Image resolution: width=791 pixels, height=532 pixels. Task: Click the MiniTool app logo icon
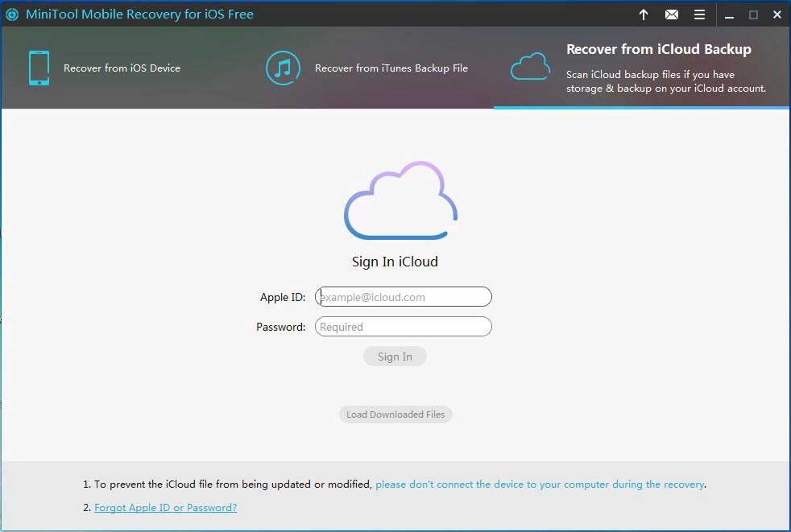tap(12, 14)
